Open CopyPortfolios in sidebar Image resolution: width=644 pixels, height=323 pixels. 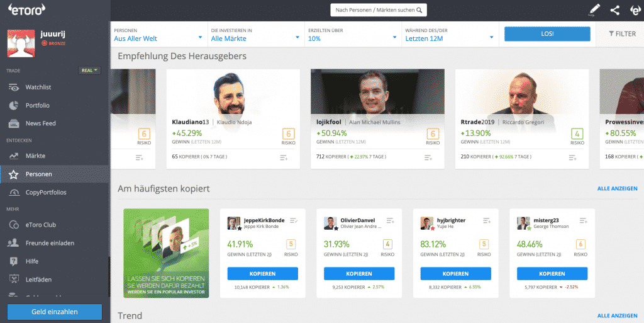tap(55, 192)
